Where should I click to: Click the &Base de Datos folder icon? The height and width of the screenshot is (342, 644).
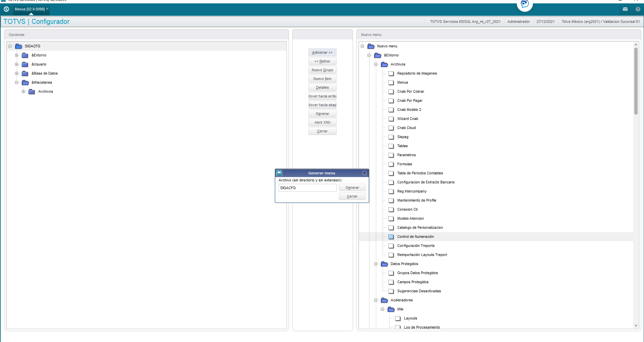tap(25, 73)
